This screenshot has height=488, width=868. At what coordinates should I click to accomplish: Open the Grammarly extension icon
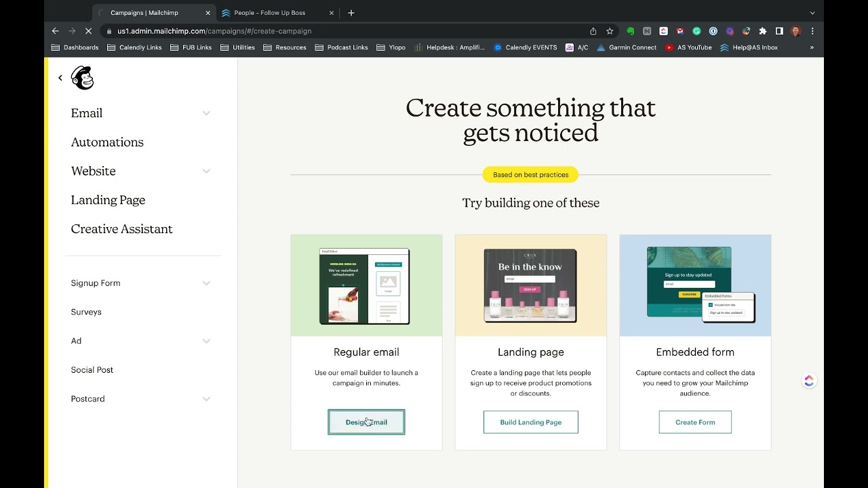(696, 31)
